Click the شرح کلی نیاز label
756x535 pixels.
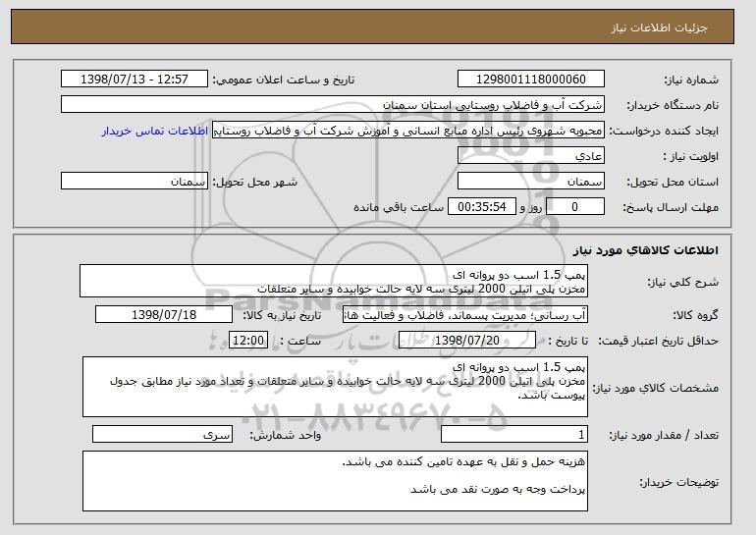tap(682, 282)
